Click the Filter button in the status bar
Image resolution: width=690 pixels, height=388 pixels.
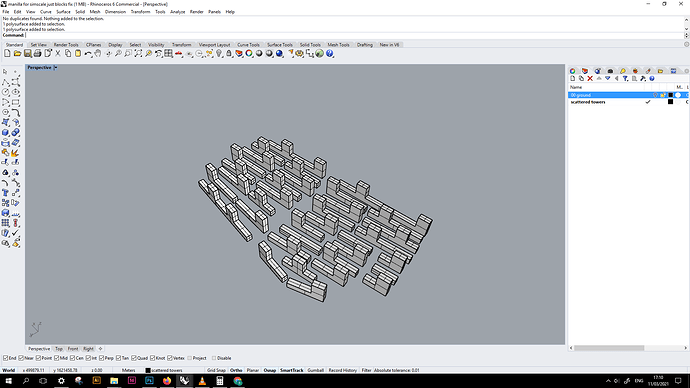coord(366,370)
